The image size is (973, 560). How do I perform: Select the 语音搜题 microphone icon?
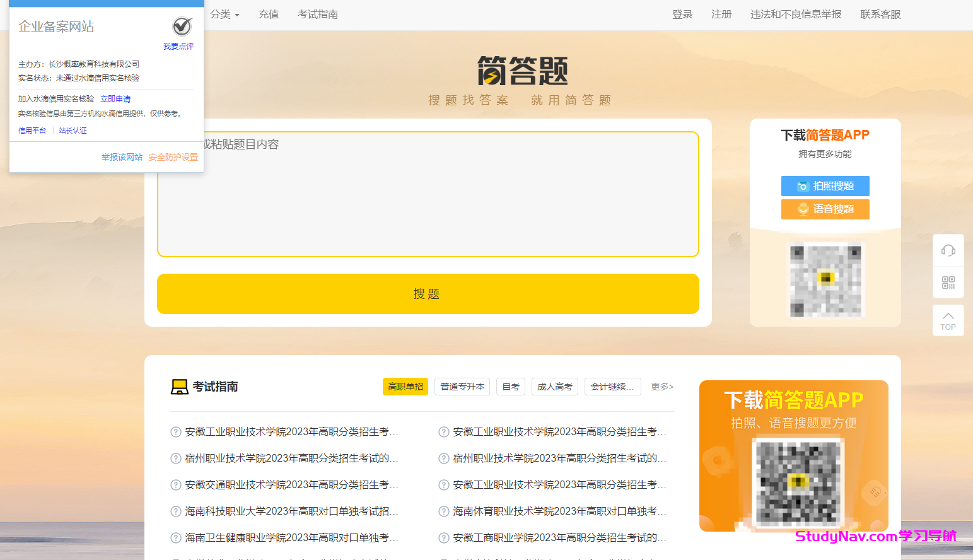coord(803,209)
